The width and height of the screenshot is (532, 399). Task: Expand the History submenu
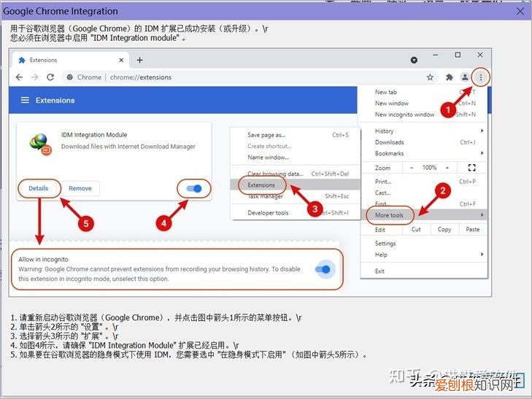click(x=423, y=131)
